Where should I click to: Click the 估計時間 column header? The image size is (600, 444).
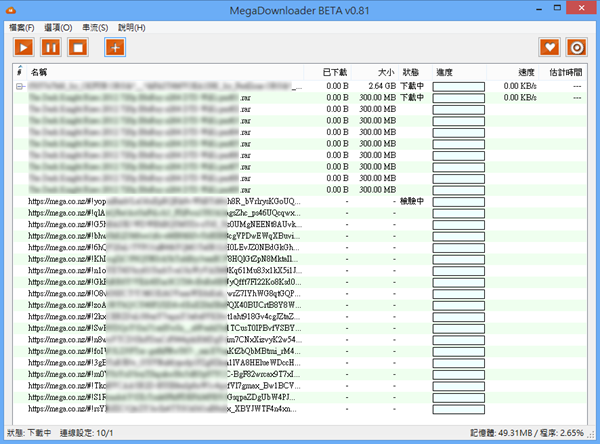click(x=562, y=72)
